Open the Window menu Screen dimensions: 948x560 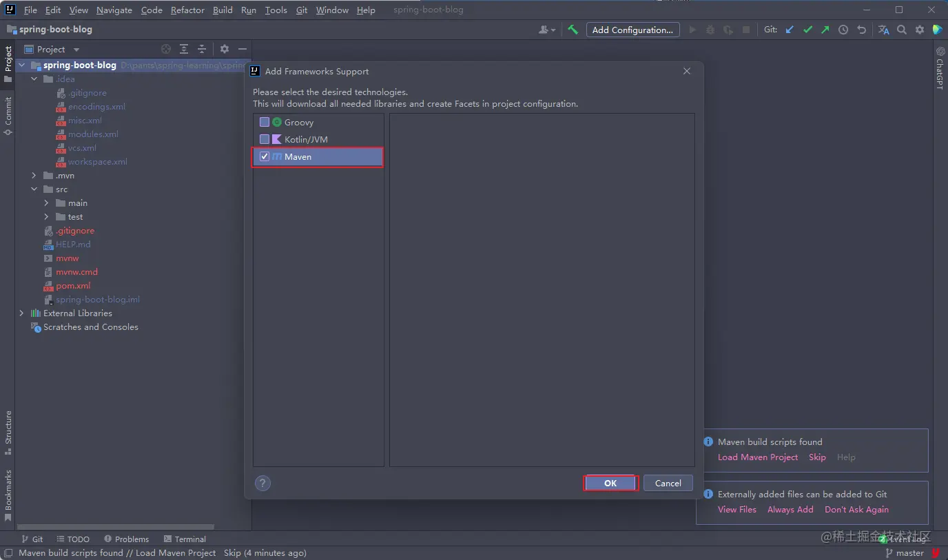coord(332,10)
